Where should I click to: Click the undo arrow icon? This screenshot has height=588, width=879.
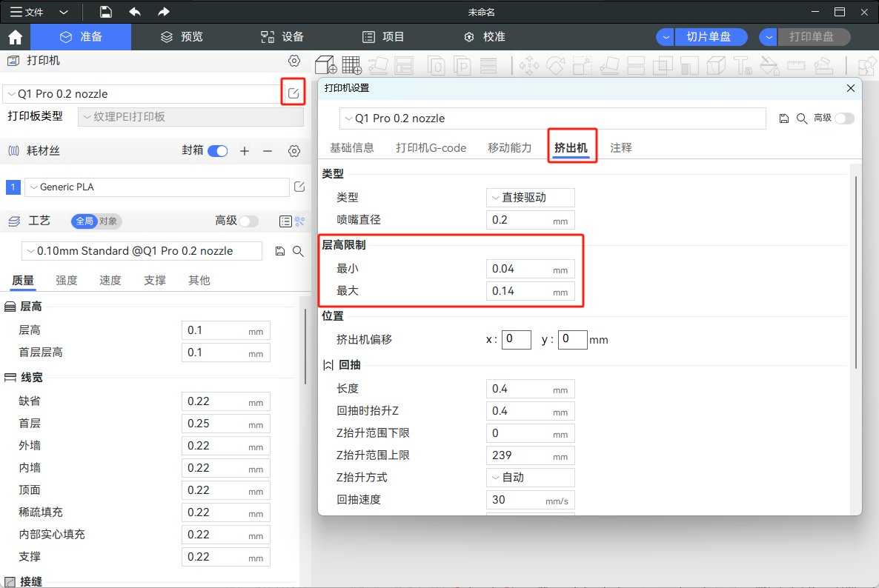click(x=135, y=12)
